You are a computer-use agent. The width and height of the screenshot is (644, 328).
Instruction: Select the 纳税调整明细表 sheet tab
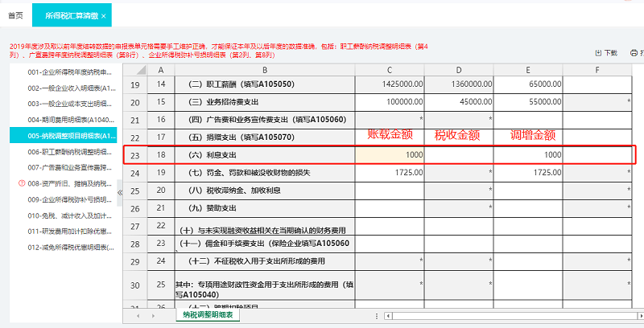(x=208, y=315)
